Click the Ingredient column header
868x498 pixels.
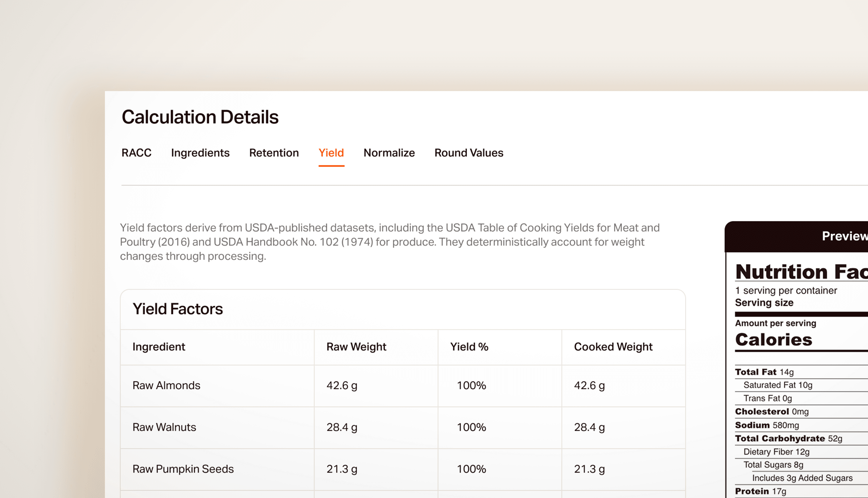tap(159, 347)
